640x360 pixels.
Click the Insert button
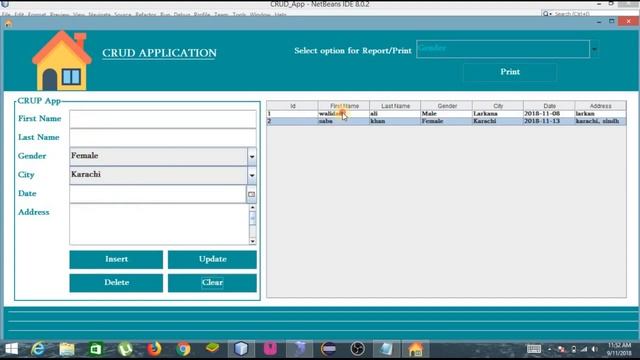click(116, 260)
